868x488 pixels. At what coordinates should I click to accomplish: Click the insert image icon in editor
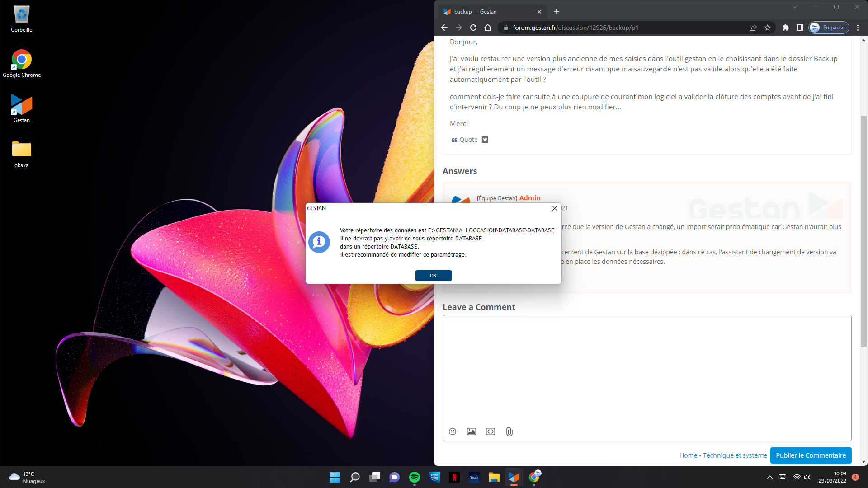(x=472, y=432)
